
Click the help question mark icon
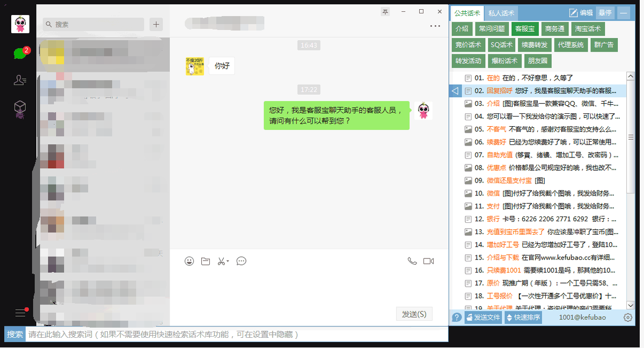[x=456, y=317]
